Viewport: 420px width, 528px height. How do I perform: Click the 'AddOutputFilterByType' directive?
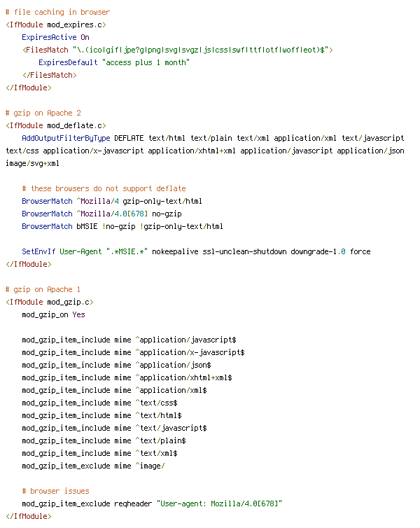[x=66, y=138]
